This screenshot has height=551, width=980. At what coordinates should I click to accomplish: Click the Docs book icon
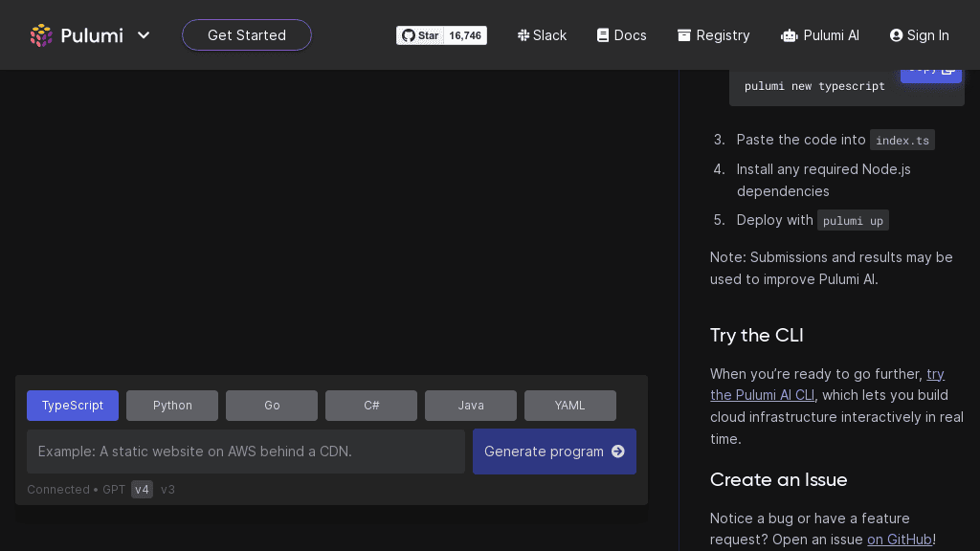[x=603, y=35]
